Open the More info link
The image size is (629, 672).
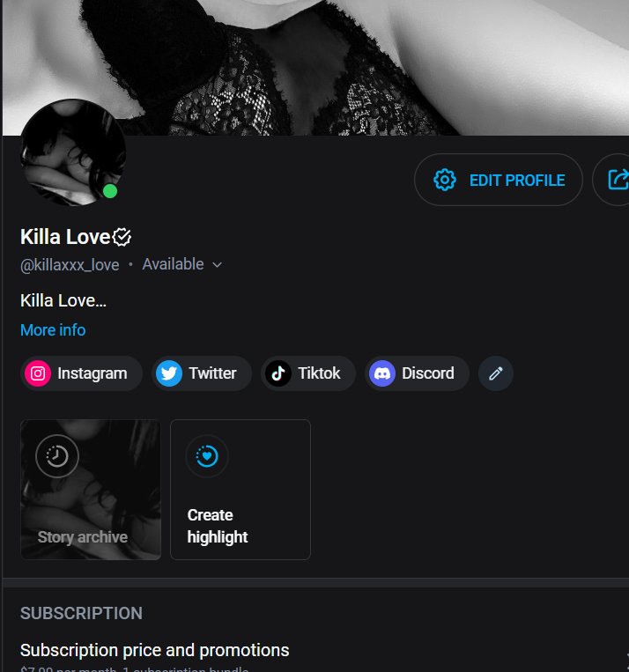tap(53, 330)
